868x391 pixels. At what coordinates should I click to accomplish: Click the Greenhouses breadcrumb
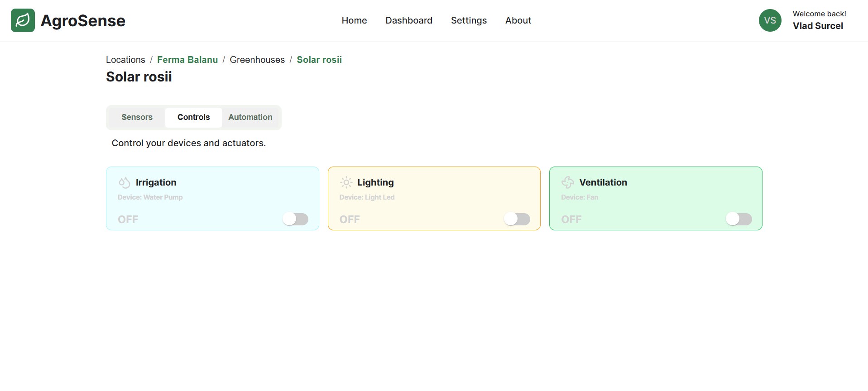(x=257, y=60)
